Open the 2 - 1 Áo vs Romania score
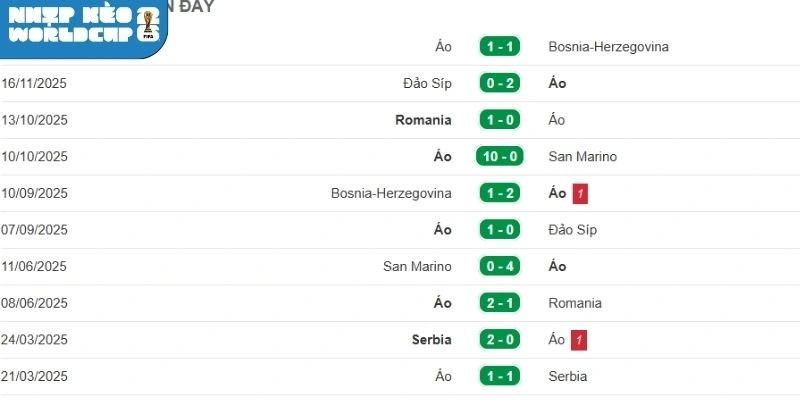The height and width of the screenshot is (400, 800). point(500,303)
